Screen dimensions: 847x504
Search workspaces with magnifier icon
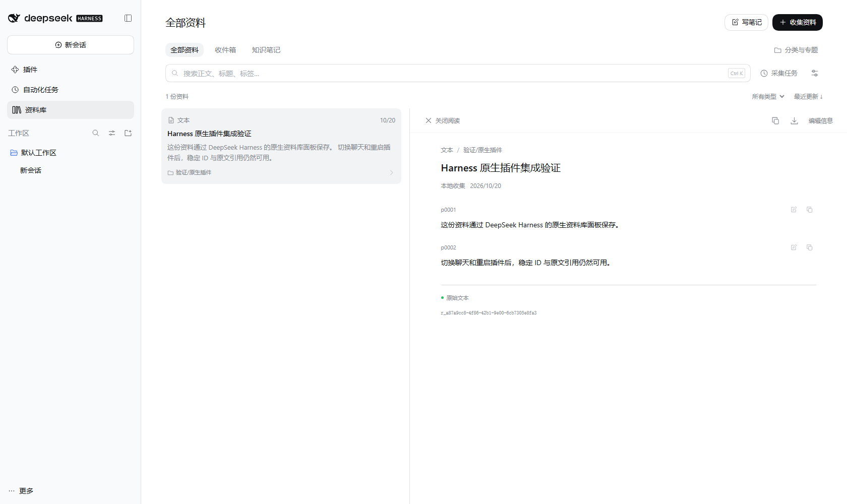[x=96, y=133]
